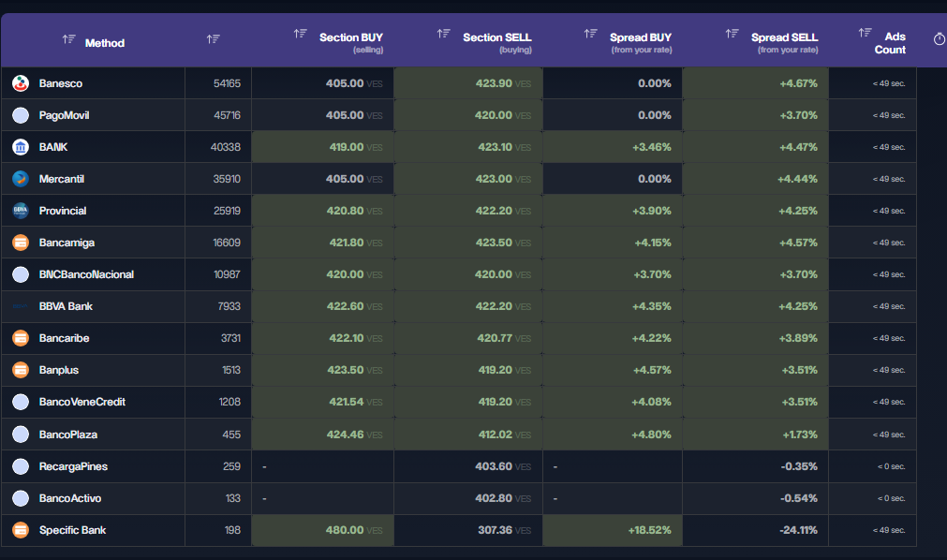Screen dimensions: 947x560
Task: Click Banesco count value 54165
Action: [x=227, y=83]
